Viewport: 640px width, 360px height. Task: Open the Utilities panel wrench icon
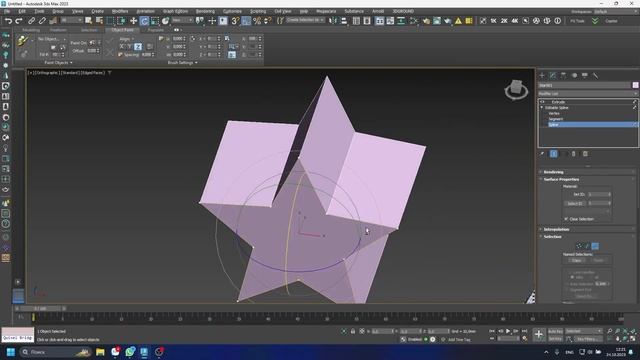(x=596, y=75)
